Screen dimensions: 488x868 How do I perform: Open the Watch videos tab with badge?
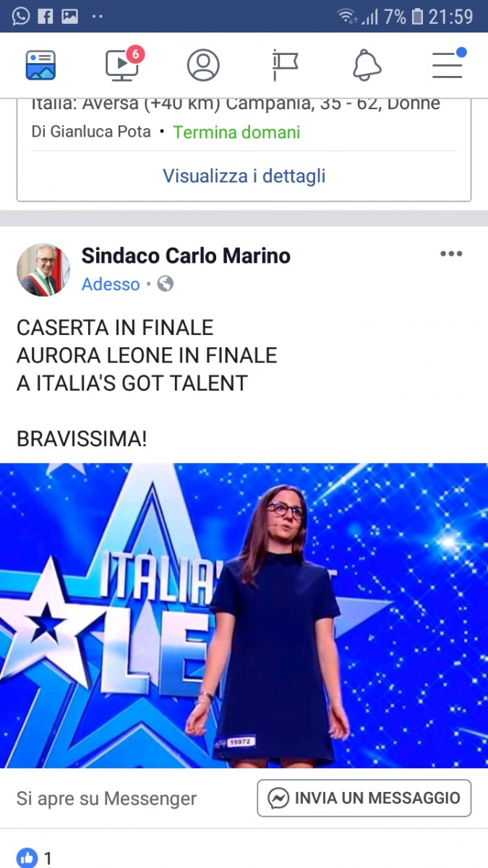pos(124,64)
